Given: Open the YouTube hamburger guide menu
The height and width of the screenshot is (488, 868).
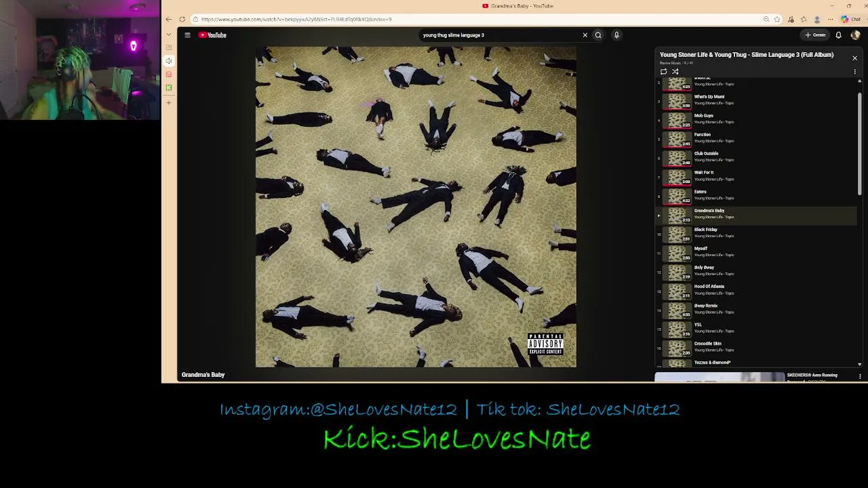Looking at the screenshot, I should (x=188, y=35).
